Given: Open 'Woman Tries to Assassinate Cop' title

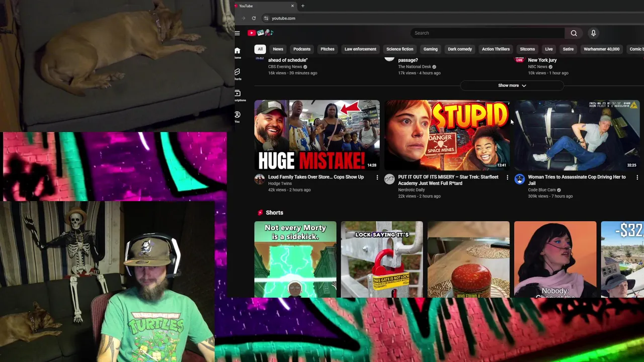Looking at the screenshot, I should pos(577,180).
